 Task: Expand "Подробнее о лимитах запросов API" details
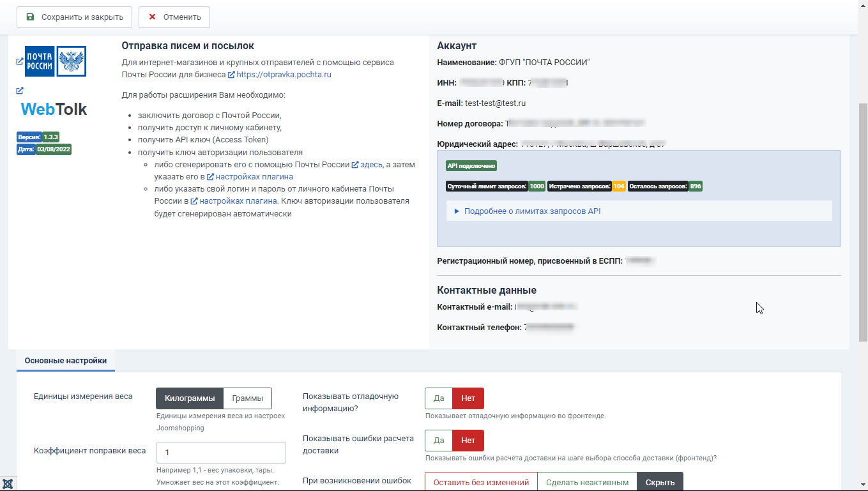[x=532, y=211]
